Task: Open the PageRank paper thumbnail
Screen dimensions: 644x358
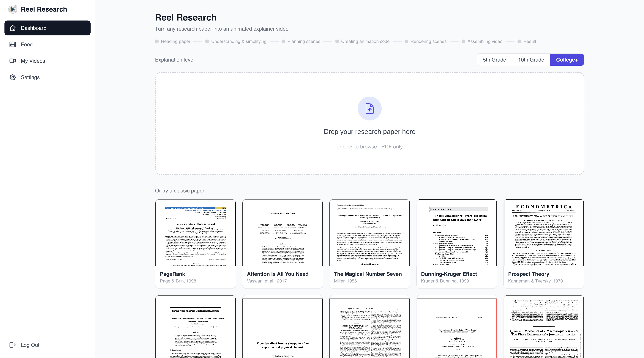Action: (x=195, y=233)
